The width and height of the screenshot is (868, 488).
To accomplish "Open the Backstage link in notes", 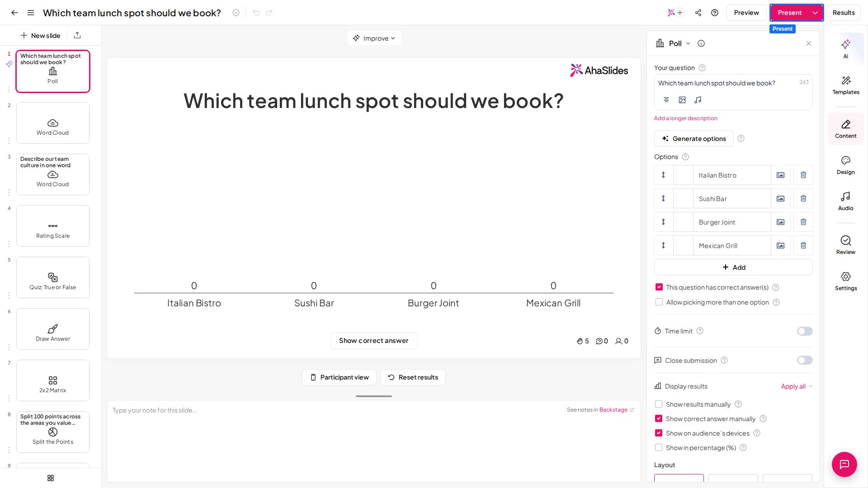I will (616, 410).
